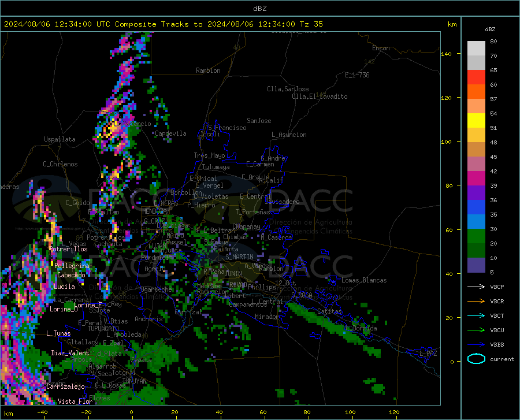The image size is (520, 420).
Task: Click the 'Lucila' place label
Action: point(64,287)
